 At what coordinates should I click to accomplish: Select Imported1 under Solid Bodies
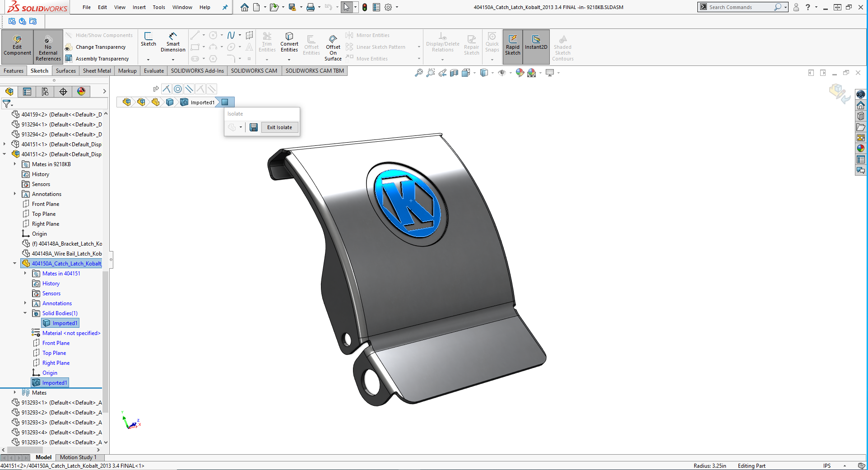(x=60, y=323)
